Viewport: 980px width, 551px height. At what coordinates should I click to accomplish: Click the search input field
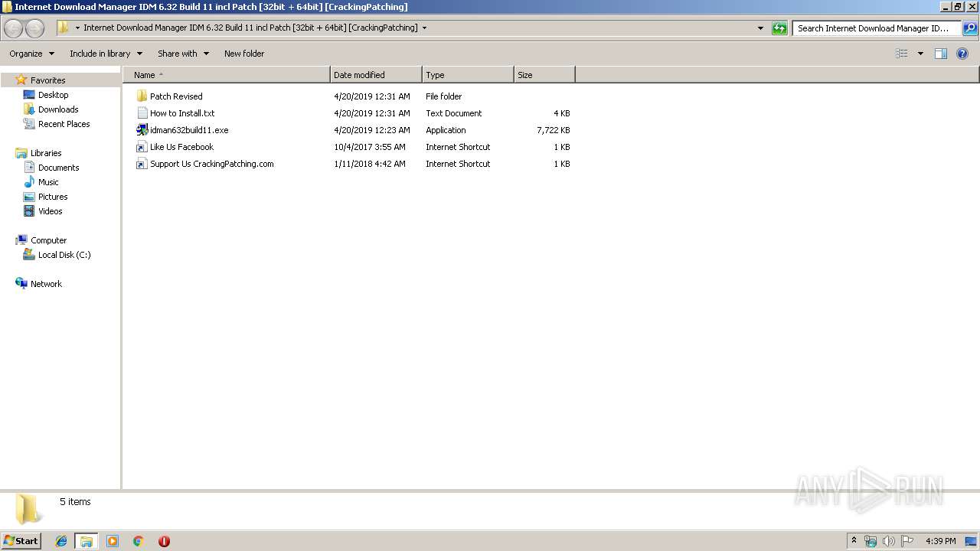[877, 28]
